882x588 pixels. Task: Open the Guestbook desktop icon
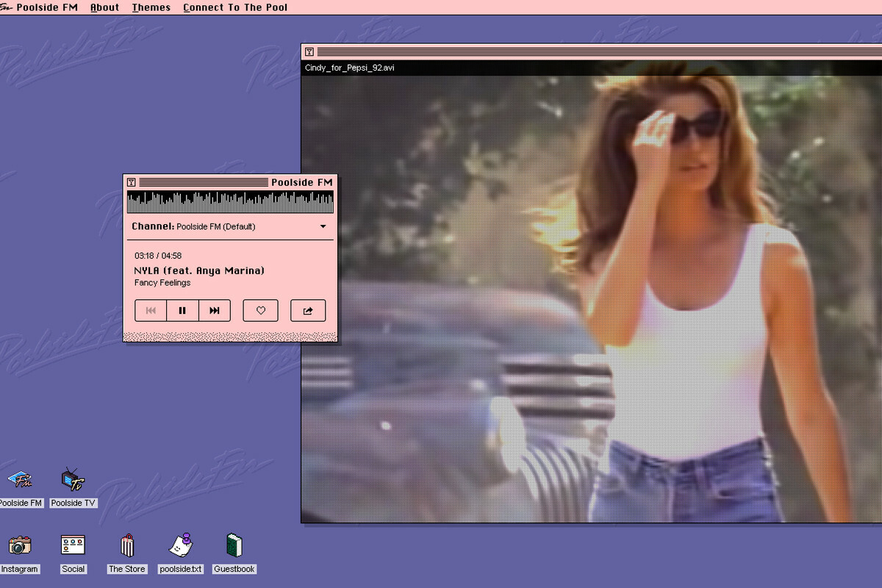(x=234, y=546)
